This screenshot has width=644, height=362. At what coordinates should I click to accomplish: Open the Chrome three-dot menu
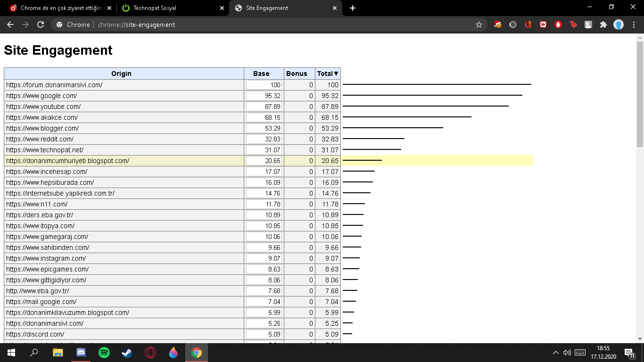633,25
